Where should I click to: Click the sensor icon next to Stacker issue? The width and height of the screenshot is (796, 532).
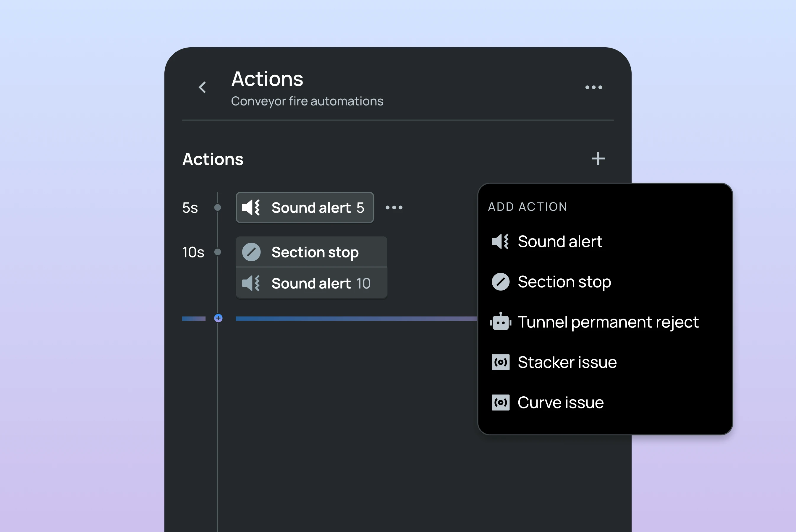tap(500, 362)
